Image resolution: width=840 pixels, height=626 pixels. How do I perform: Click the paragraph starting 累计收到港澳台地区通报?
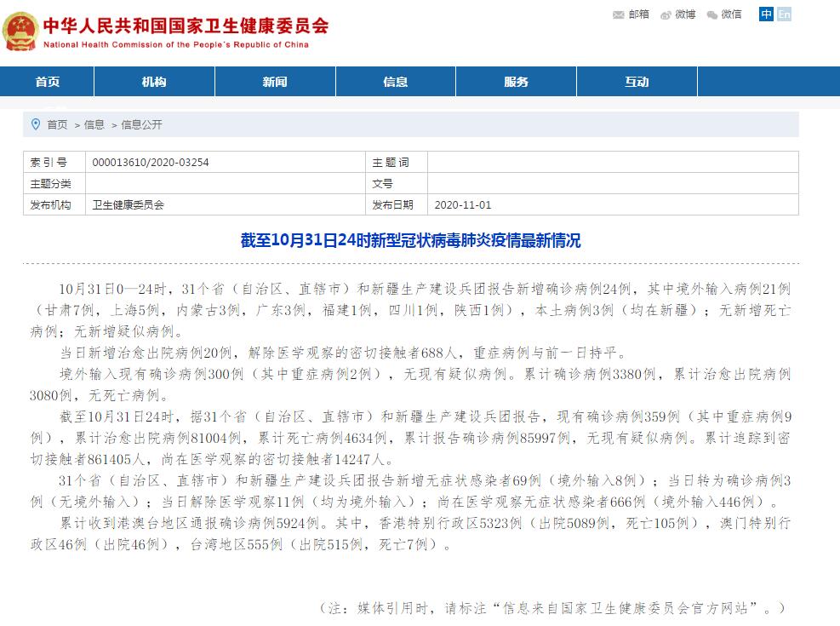[410, 534]
